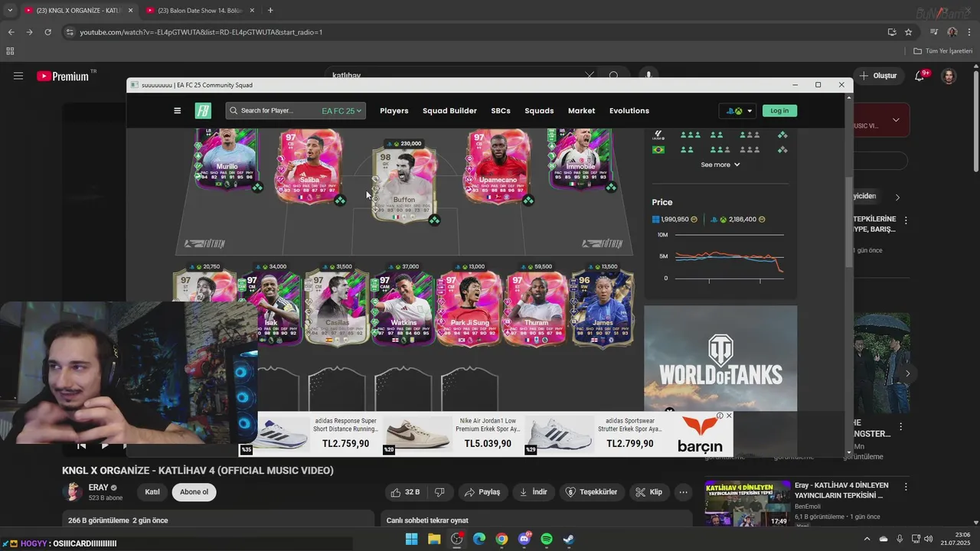The height and width of the screenshot is (551, 980).
Task: Open YouTube notifications bell
Action: [920, 76]
